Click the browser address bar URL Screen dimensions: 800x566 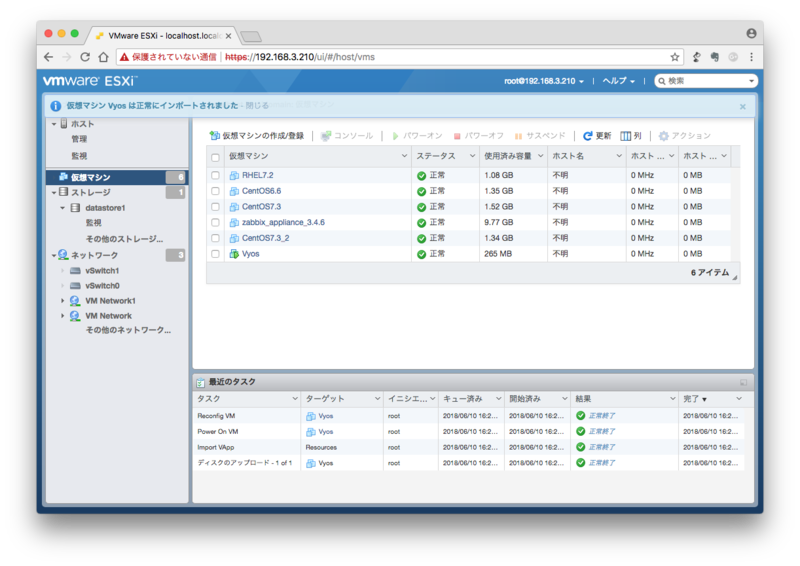(299, 57)
